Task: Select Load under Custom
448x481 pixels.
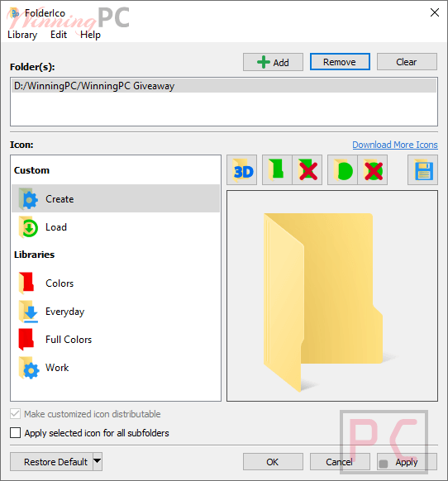Action: 116,227
